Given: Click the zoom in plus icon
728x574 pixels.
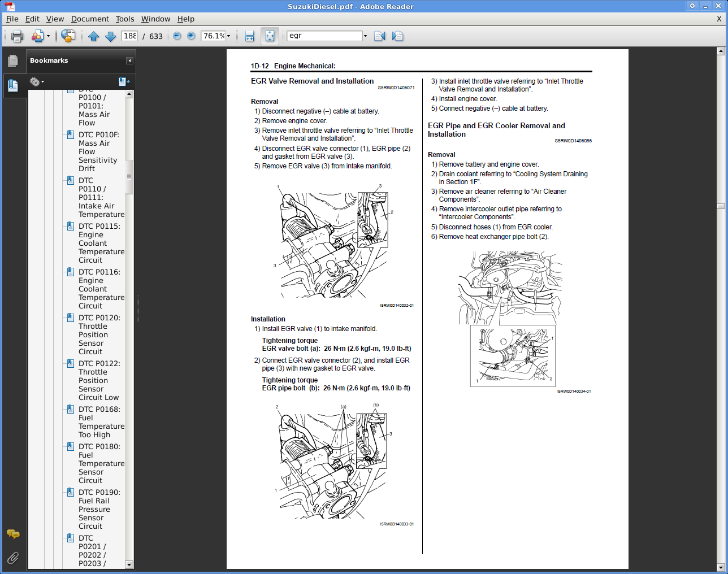Looking at the screenshot, I should pyautogui.click(x=191, y=36).
